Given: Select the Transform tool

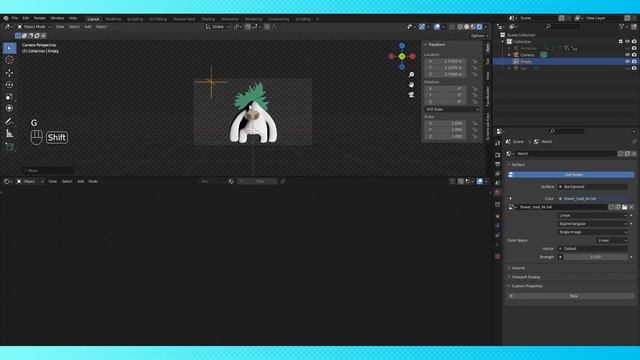Looking at the screenshot, I should coord(9,108).
